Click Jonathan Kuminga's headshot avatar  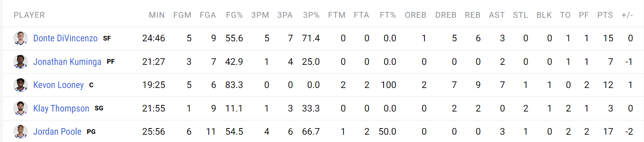point(20,62)
